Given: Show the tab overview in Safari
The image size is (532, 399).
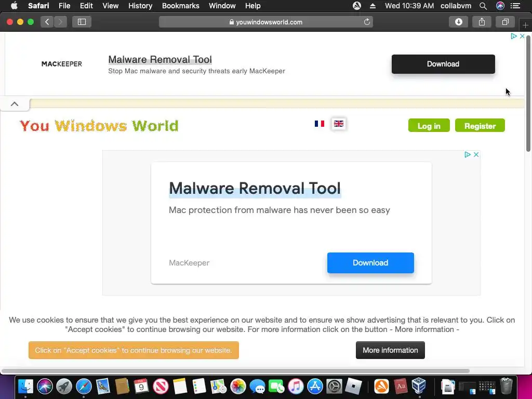Looking at the screenshot, I should click(505, 22).
